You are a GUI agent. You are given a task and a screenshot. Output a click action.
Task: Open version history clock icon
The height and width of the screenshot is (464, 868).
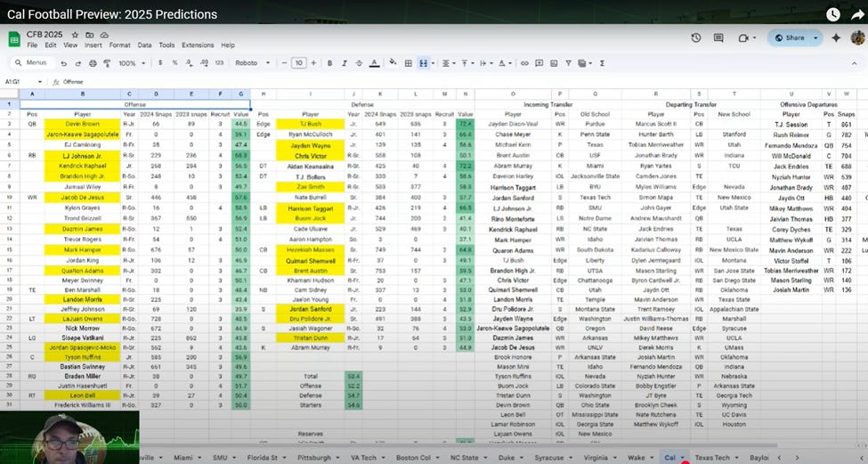(696, 37)
